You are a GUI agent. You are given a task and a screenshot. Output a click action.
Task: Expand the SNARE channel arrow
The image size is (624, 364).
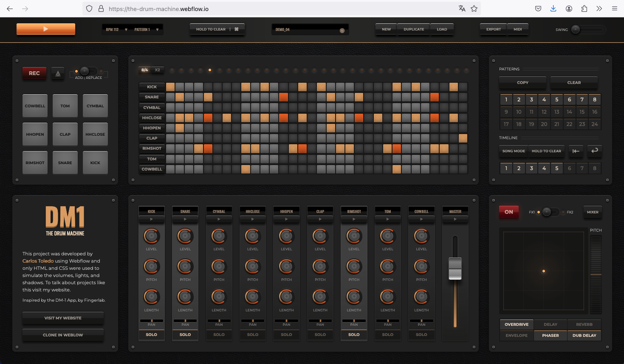click(185, 219)
